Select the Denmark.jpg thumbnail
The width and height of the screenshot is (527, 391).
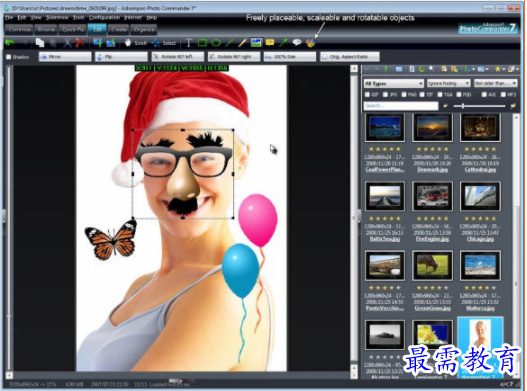pos(433,128)
